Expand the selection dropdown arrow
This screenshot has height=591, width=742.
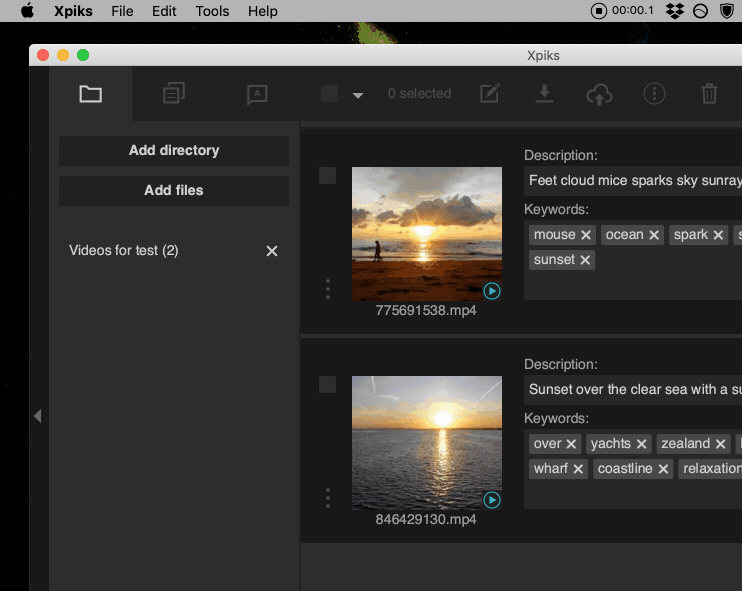point(358,95)
